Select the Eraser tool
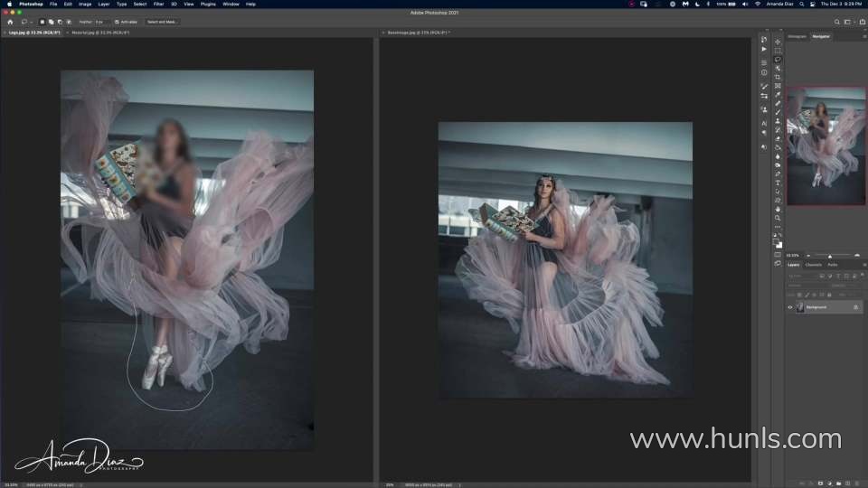The height and width of the screenshot is (488, 868). click(x=778, y=139)
